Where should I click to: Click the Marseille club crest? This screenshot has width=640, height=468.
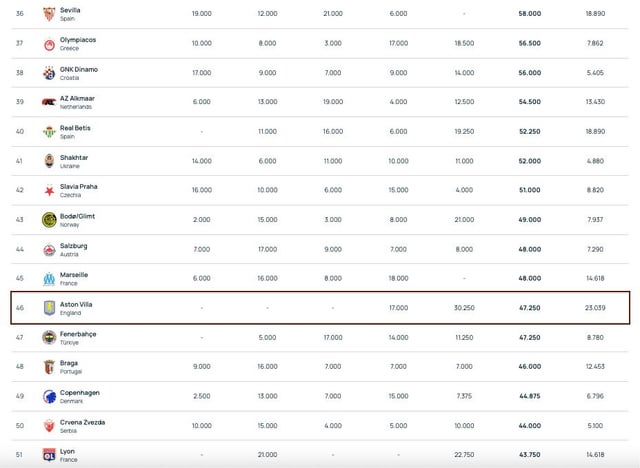point(48,278)
